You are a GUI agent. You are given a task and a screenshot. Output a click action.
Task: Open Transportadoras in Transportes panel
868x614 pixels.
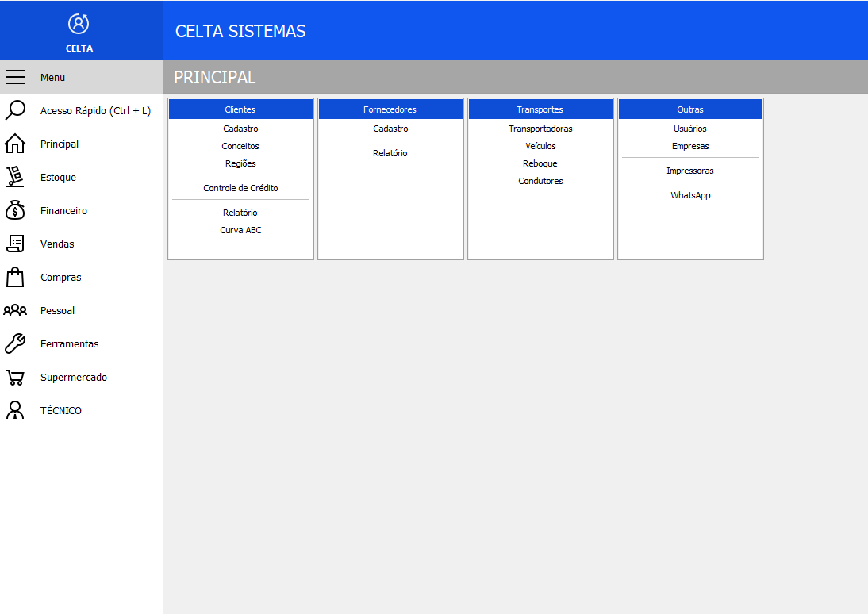coord(540,129)
